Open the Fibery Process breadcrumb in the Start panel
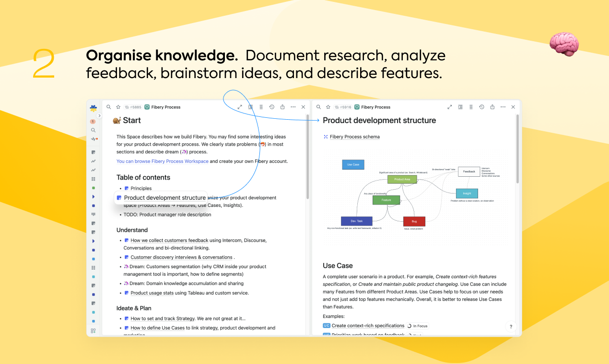The height and width of the screenshot is (364, 609). coord(163,107)
